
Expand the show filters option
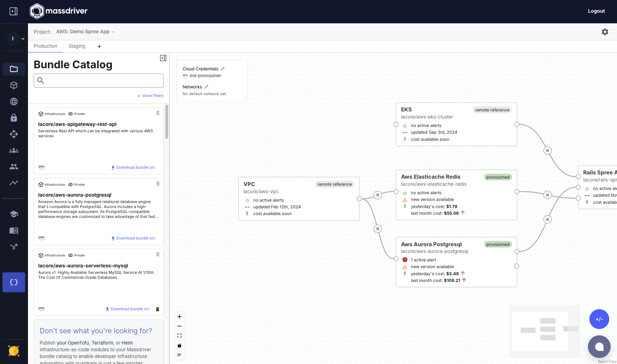(x=150, y=96)
